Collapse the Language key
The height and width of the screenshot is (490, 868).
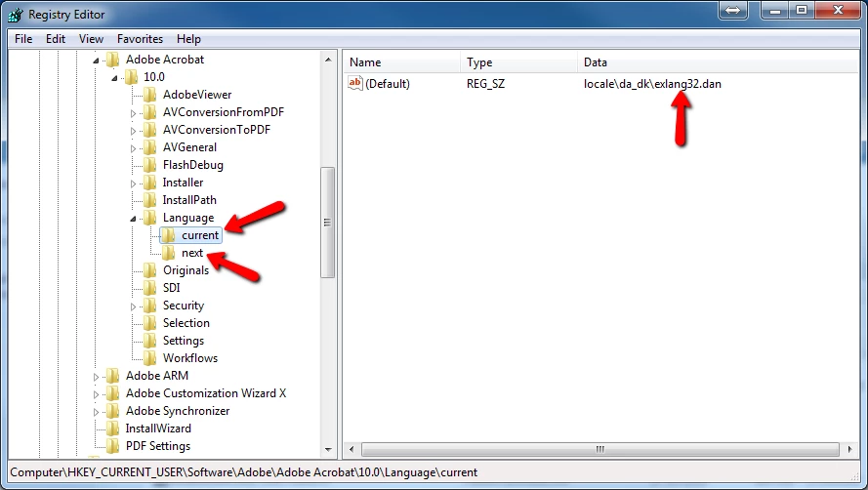click(133, 219)
